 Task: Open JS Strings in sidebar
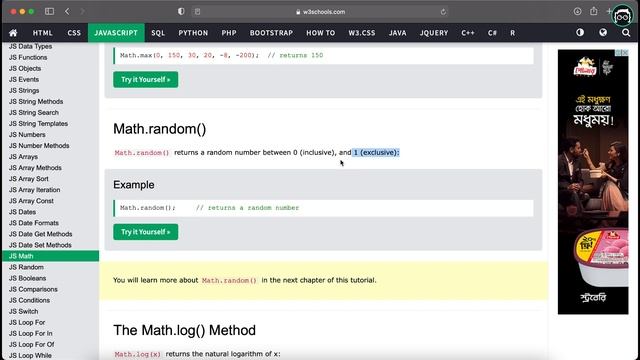coord(24,91)
